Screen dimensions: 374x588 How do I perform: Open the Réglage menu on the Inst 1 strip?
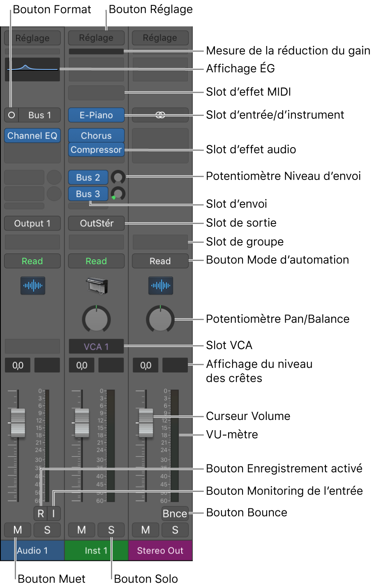96,38
